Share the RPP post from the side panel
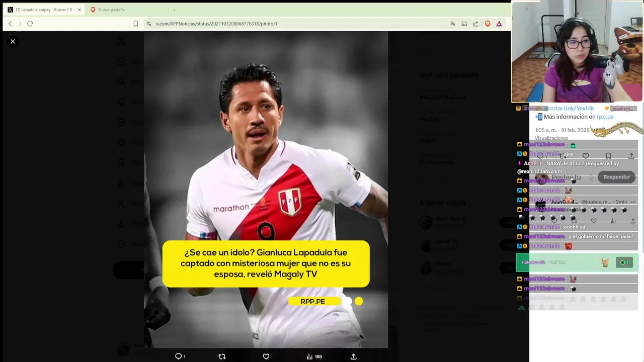644x362 pixels. (631, 156)
